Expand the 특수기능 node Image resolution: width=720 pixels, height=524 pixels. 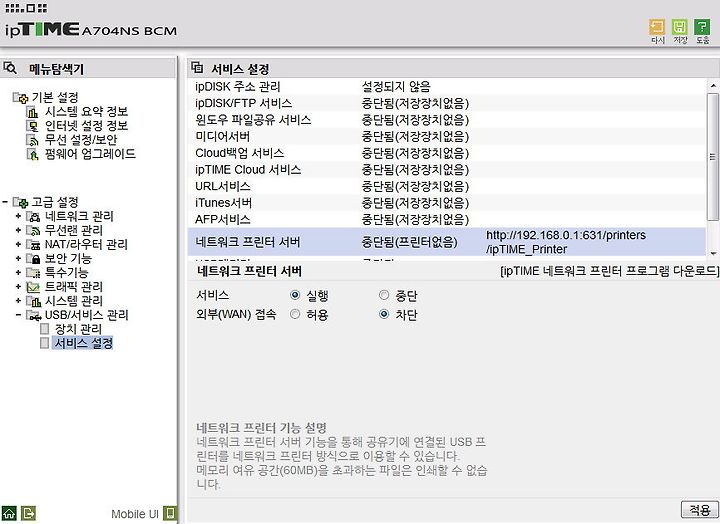(18, 272)
